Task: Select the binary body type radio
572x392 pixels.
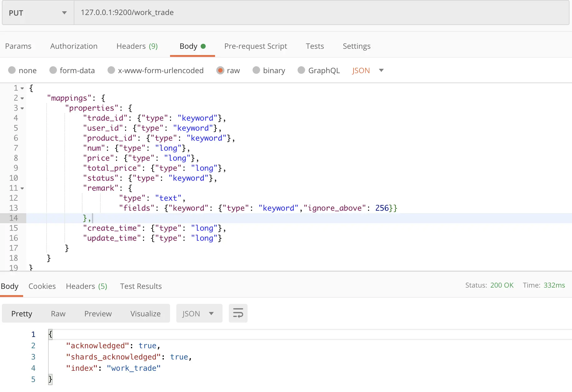Action: point(256,70)
